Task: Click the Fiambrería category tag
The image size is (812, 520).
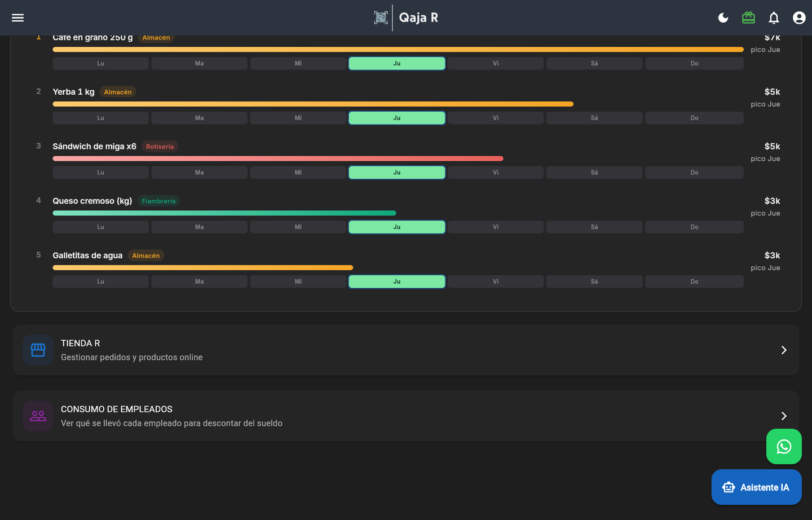Action: pyautogui.click(x=158, y=201)
